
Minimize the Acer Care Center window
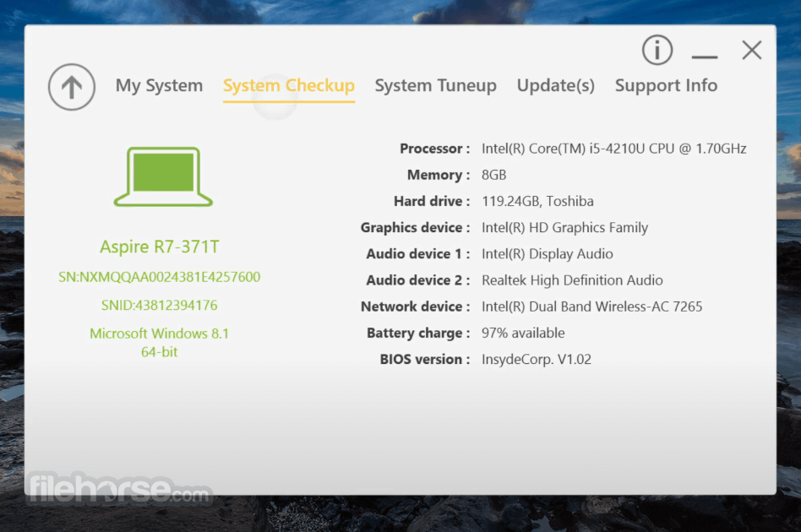(705, 57)
